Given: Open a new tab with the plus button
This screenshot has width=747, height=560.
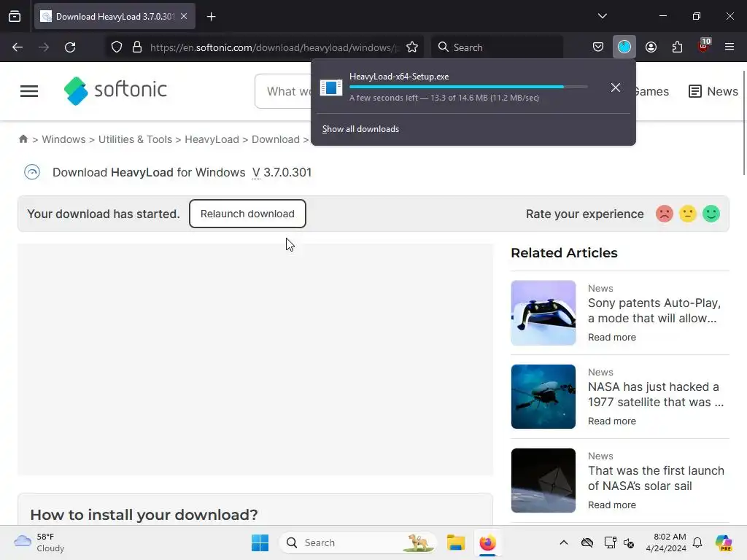Looking at the screenshot, I should click(212, 17).
